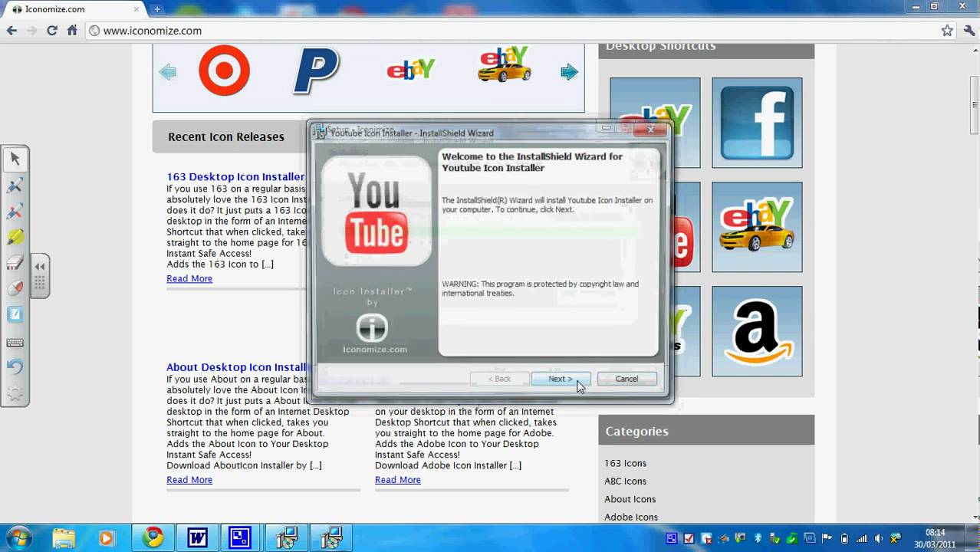Select the cursor arrow tool on the floating toolbar

15,159
